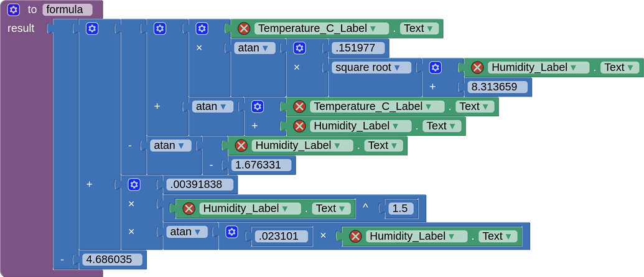The height and width of the screenshot is (277, 644).
Task: Click error icon on Humidity_Label multiplied by .023101
Action: [355, 237]
